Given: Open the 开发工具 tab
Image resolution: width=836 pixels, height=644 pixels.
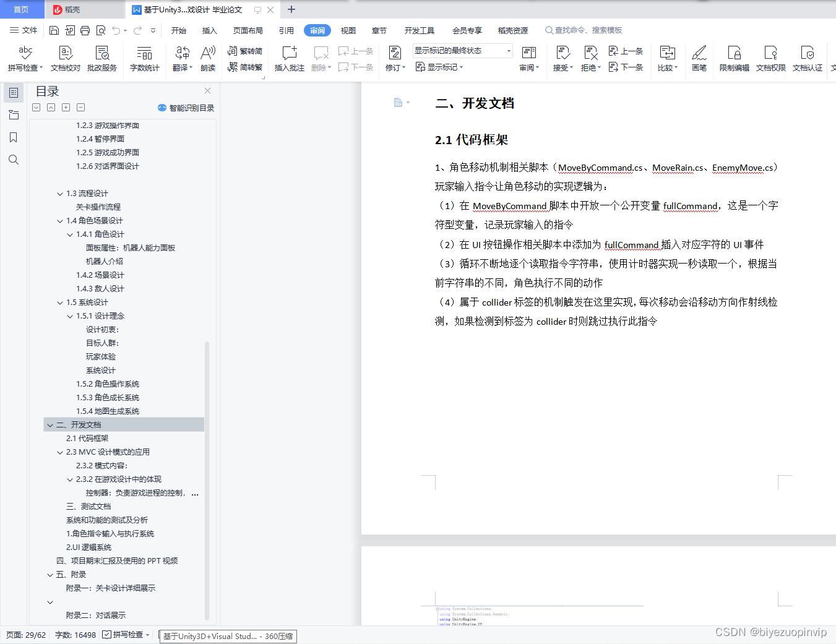Looking at the screenshot, I should coord(420,30).
